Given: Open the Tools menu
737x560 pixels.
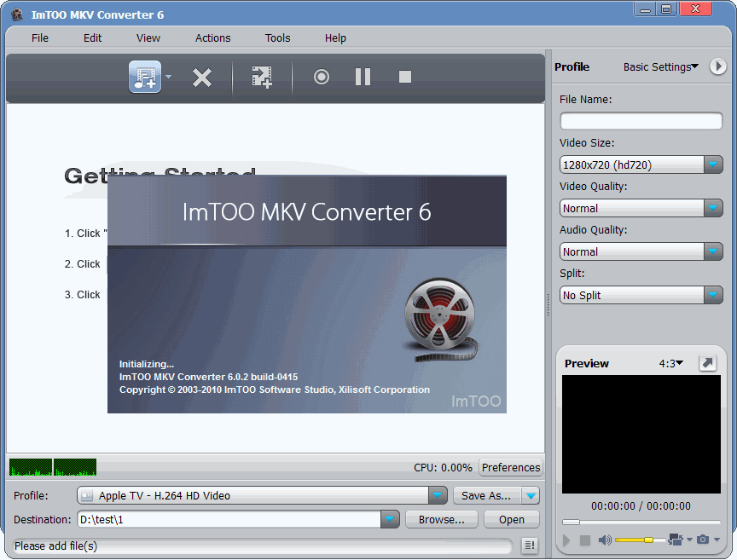Looking at the screenshot, I should coord(277,38).
